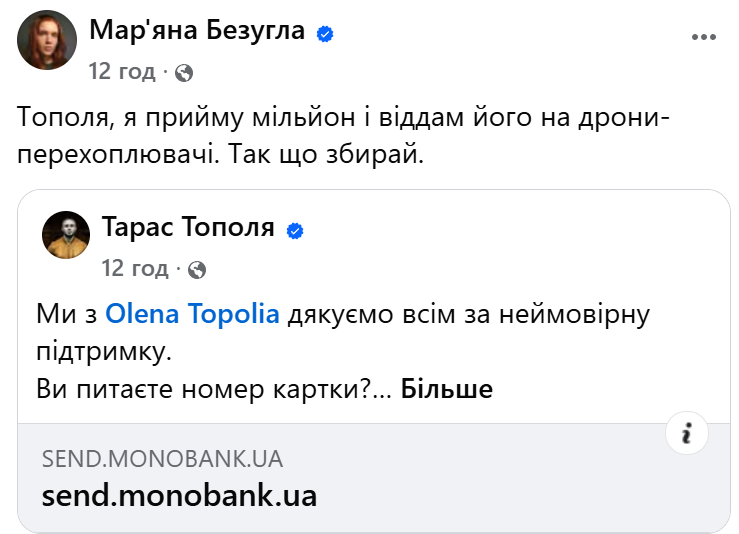Click Тарас Тополя's verified badge
The image size is (739, 534).
295,230
